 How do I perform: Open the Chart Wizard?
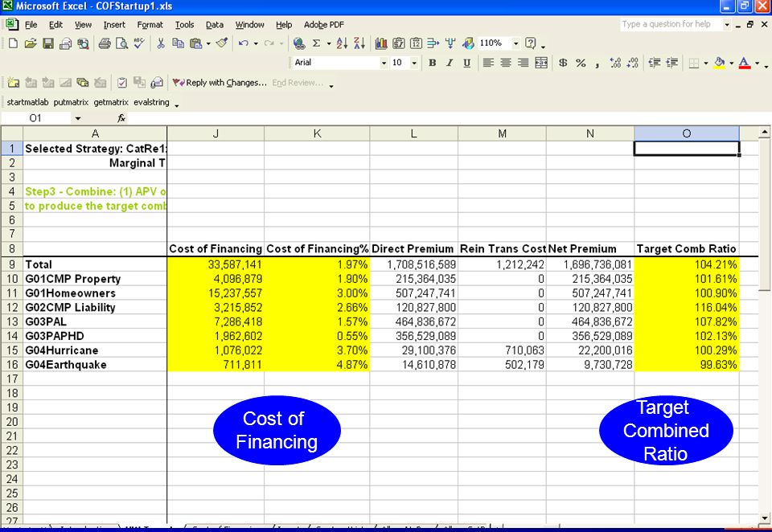(380, 43)
